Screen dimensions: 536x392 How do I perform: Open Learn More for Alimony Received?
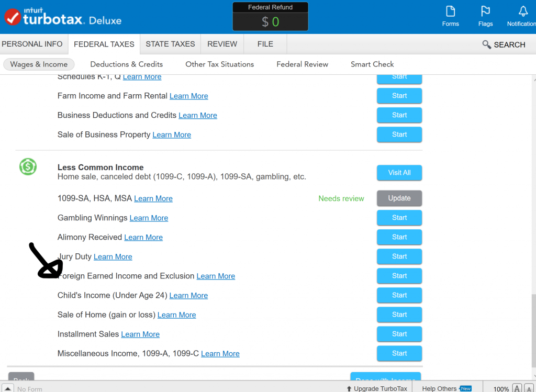(143, 238)
